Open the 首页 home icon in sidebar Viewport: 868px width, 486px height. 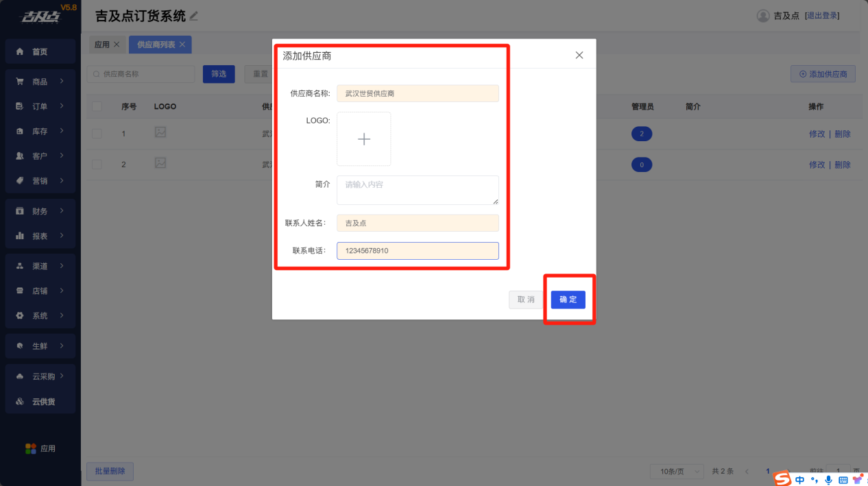[20, 51]
